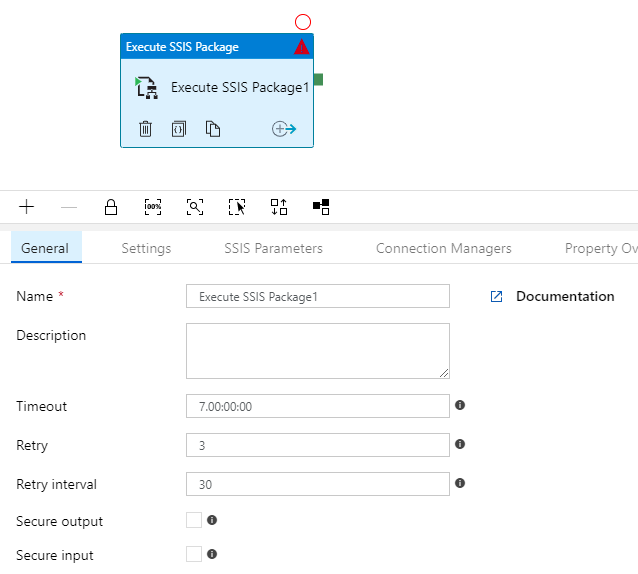
Task: Click into the Retry interval field
Action: (x=318, y=484)
